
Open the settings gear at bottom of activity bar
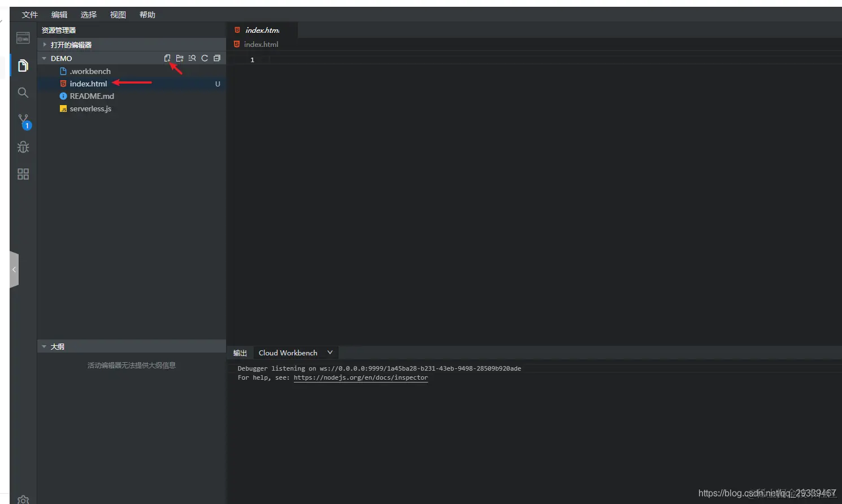coord(23,499)
